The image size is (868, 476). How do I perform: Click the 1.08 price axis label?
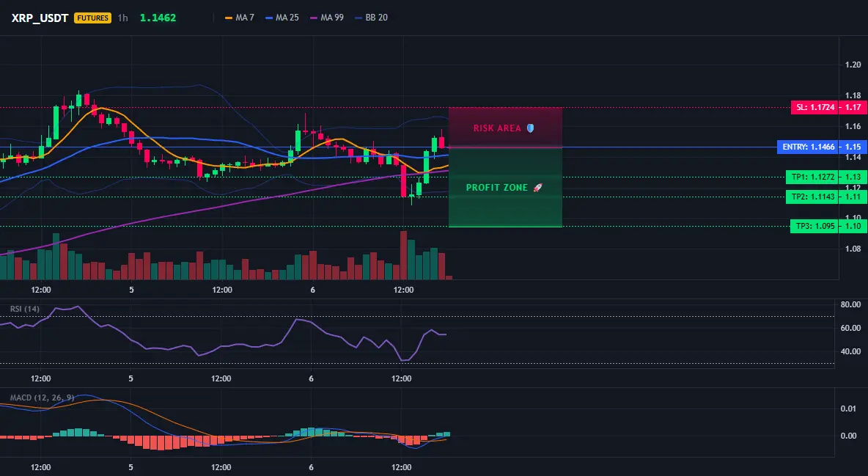[853, 249]
